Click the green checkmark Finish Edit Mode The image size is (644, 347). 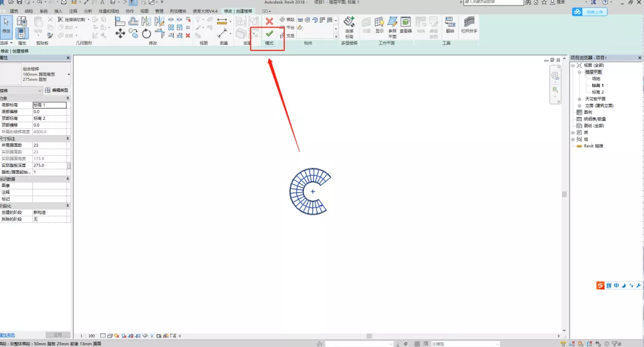coord(269,34)
